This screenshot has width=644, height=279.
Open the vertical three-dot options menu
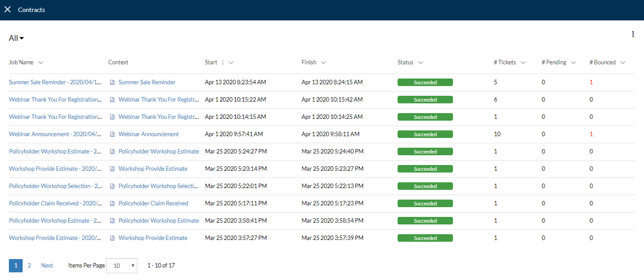tap(633, 34)
